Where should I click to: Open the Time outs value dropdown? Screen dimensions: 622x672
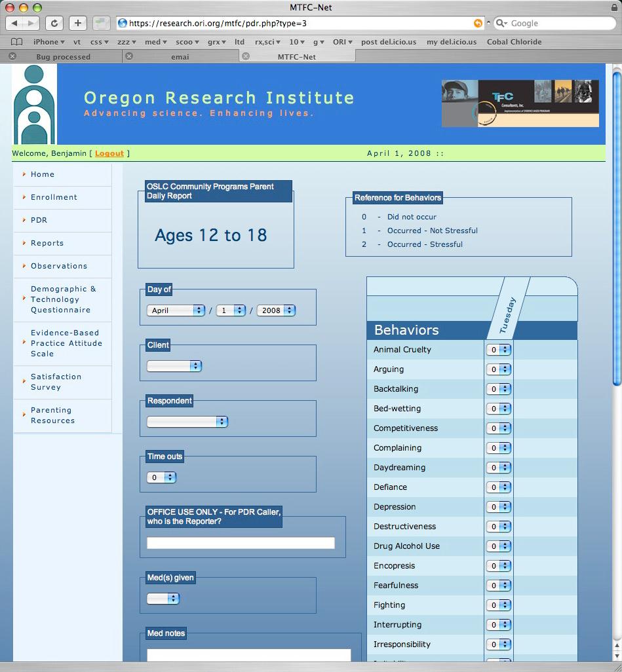(161, 477)
